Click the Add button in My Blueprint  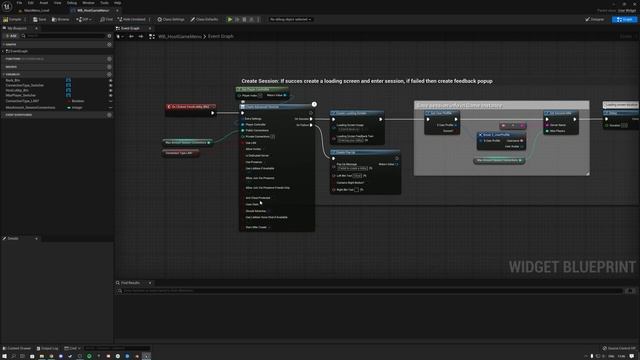11,36
